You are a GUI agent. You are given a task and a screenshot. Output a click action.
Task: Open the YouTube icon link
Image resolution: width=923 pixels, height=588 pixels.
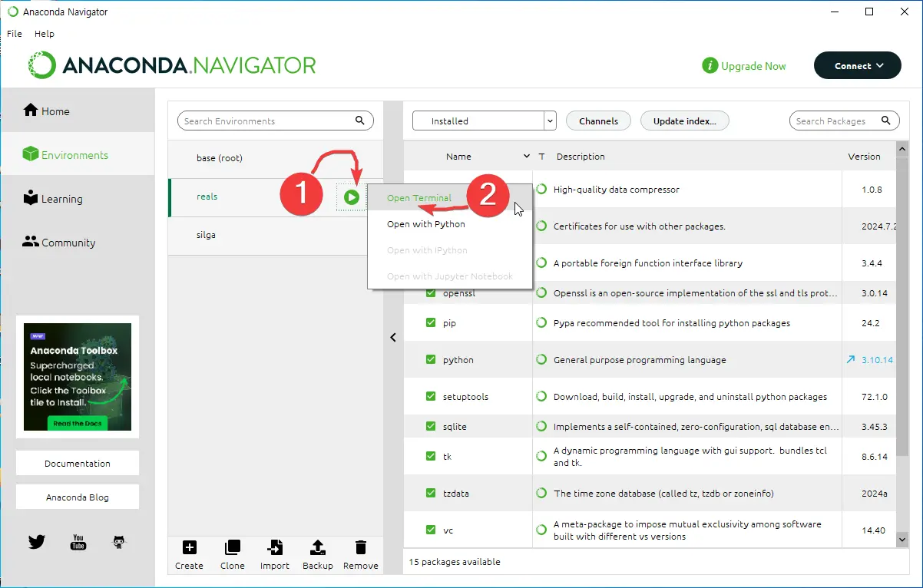[x=78, y=542]
